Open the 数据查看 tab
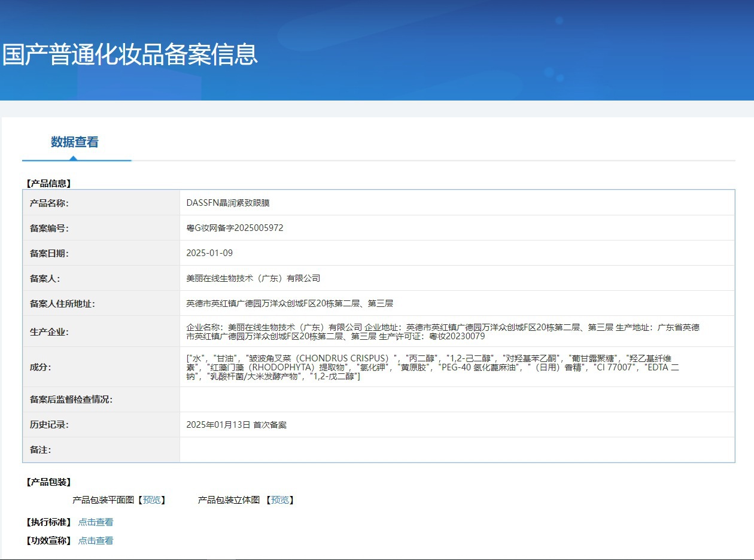Image resolution: width=754 pixels, height=560 pixels. click(75, 142)
